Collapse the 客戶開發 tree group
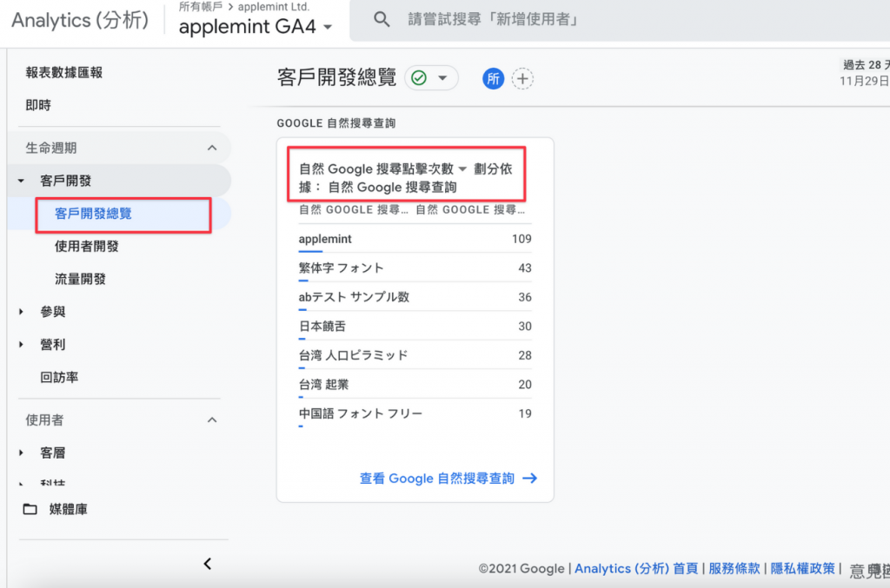890x588 pixels. point(21,181)
